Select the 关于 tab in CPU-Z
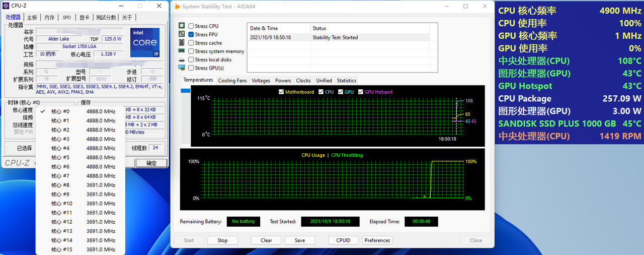 127,18
